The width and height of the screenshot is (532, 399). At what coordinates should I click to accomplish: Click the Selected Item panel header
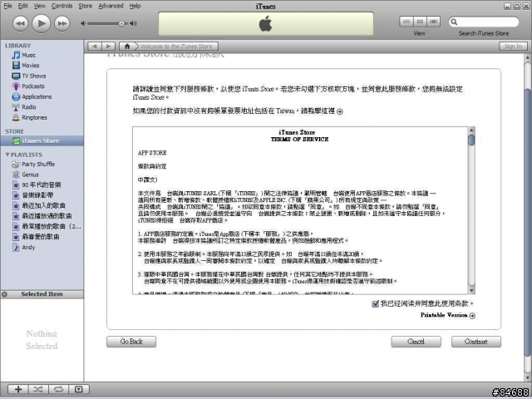[42, 294]
